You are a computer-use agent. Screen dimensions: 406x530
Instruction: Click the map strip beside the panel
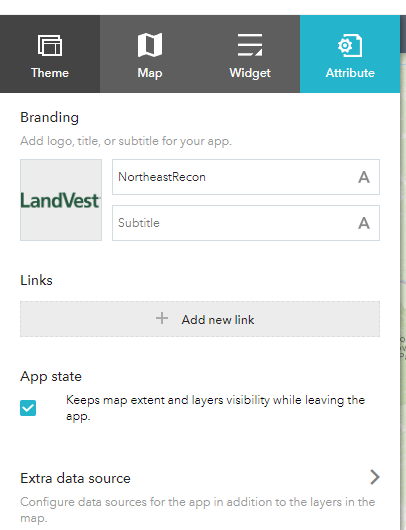403,291
